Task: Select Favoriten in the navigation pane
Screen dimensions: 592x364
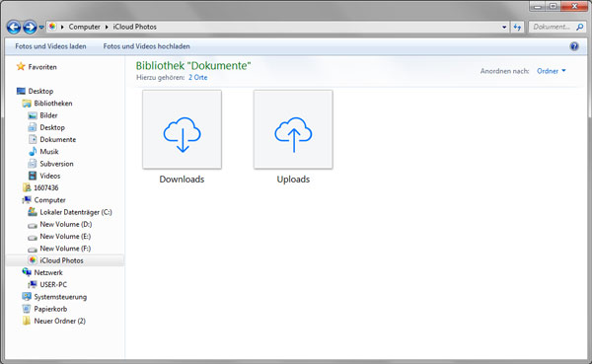Action: coord(42,67)
